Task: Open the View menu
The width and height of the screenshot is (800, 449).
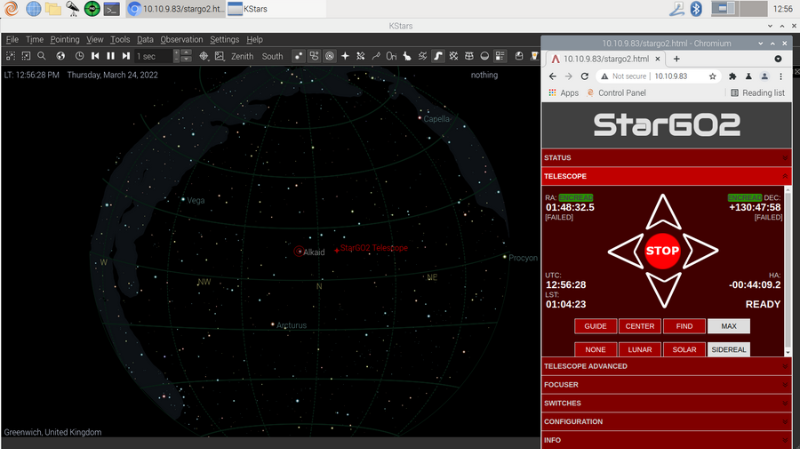Action: [x=94, y=39]
